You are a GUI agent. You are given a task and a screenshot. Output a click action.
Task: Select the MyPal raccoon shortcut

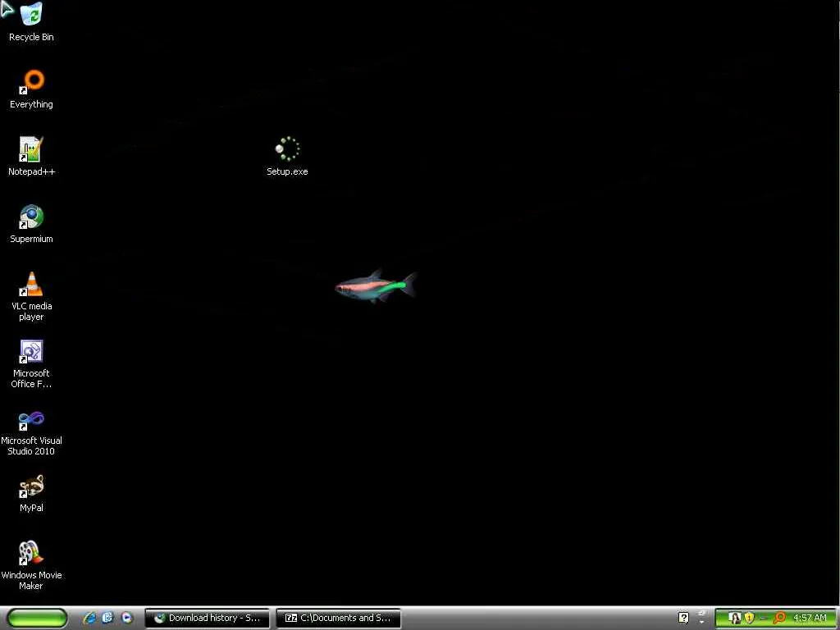(x=31, y=493)
